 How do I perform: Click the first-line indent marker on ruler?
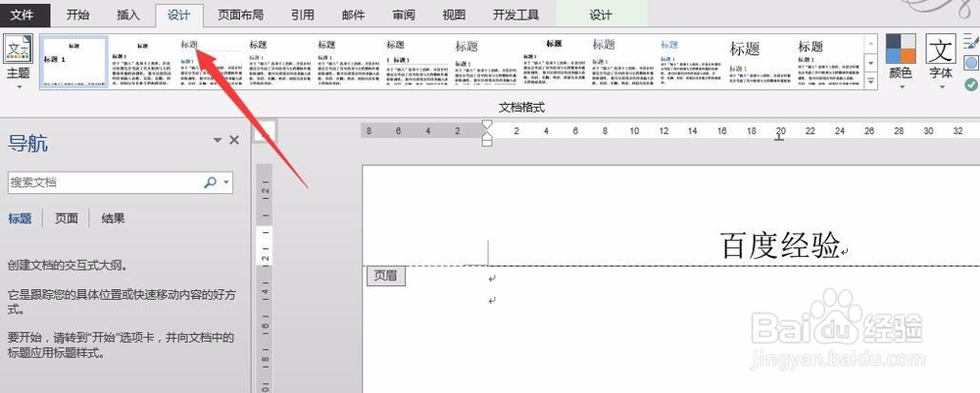[x=487, y=125]
